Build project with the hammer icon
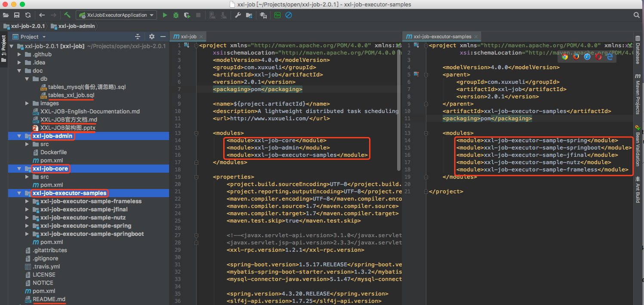The height and width of the screenshot is (305, 644). (68, 15)
